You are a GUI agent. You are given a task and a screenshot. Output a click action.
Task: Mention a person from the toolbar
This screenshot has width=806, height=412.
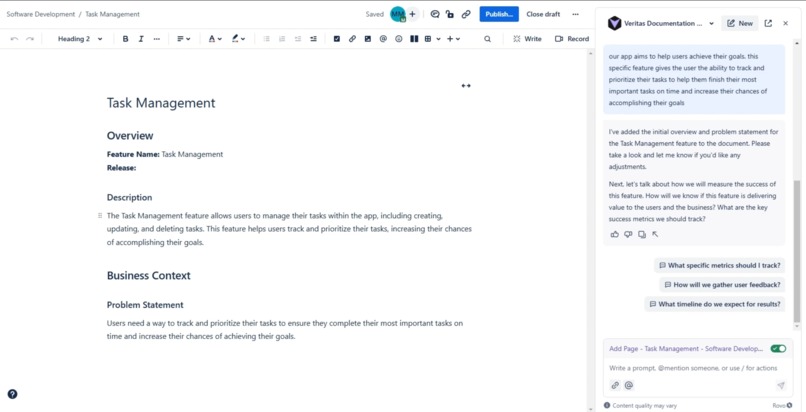[383, 39]
